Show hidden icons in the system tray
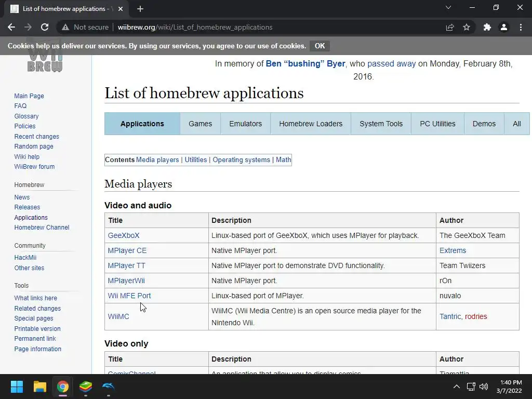 click(x=457, y=387)
